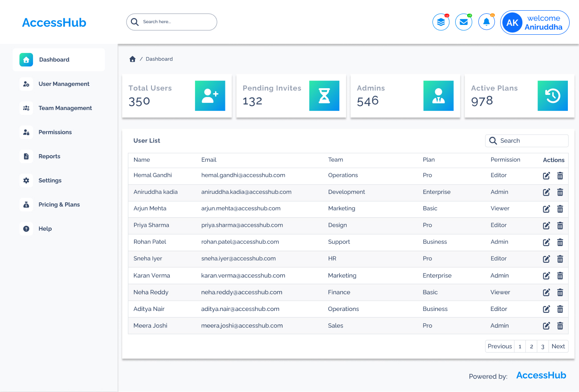This screenshot has width=579, height=392.
Task: Open the Aniruddha welcome profile badge
Action: click(x=535, y=23)
